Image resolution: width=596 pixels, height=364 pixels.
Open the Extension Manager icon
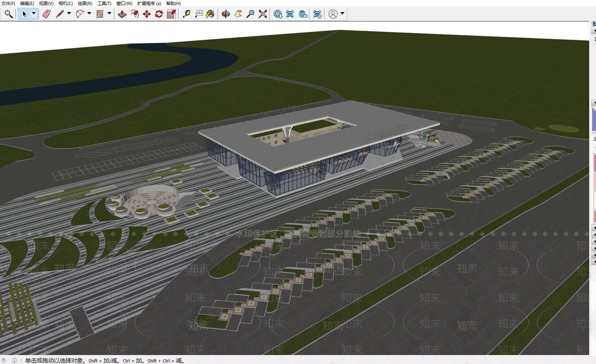point(317,14)
